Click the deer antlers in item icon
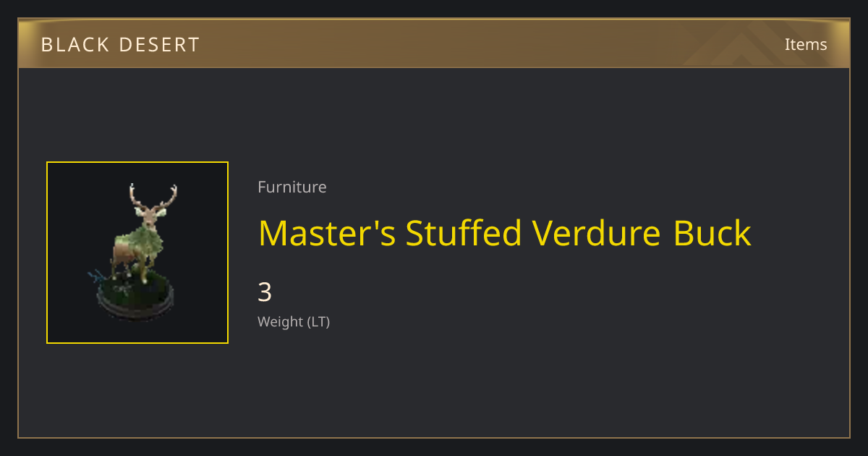868x456 pixels. click(153, 195)
